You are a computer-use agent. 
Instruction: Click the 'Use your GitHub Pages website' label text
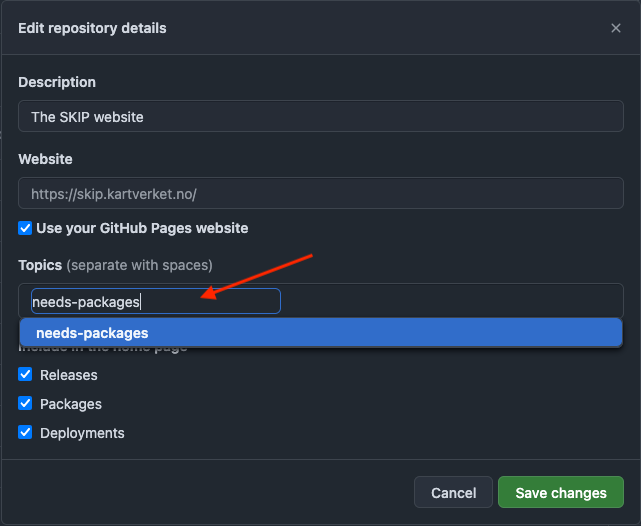coord(142,228)
